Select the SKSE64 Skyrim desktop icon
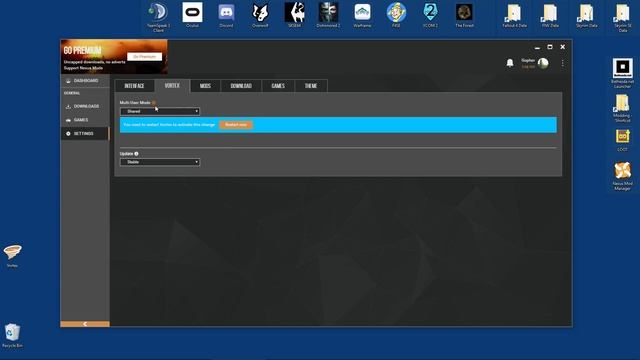Screen dimensions: 640x360 (294, 15)
